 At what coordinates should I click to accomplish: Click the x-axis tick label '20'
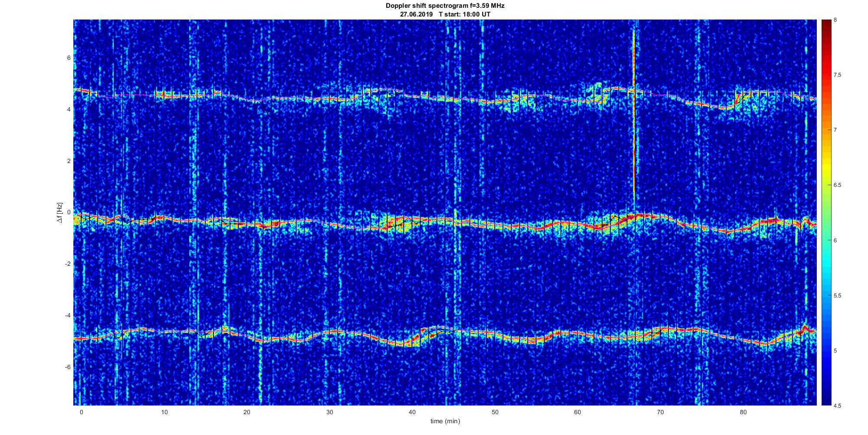point(247,412)
